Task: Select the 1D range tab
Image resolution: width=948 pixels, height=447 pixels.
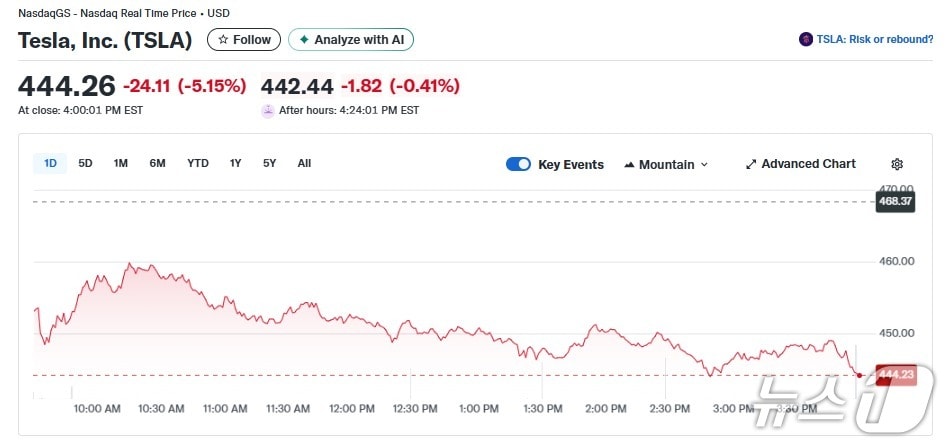Action: 50,163
